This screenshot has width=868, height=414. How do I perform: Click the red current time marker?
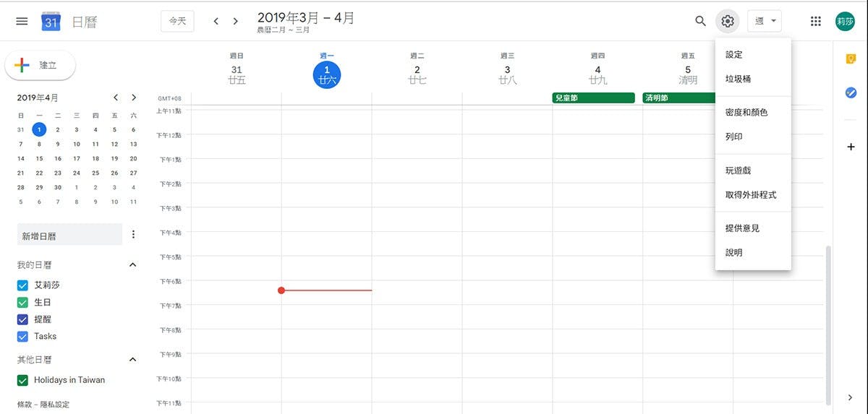pos(281,290)
